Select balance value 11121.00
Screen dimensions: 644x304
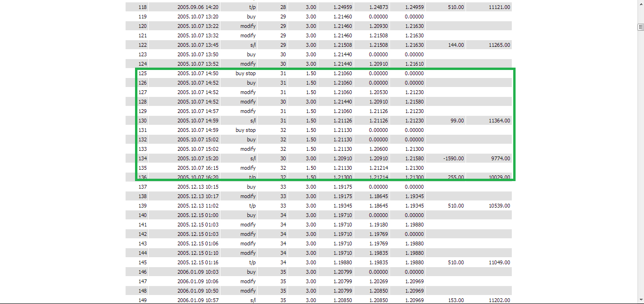tap(499, 7)
